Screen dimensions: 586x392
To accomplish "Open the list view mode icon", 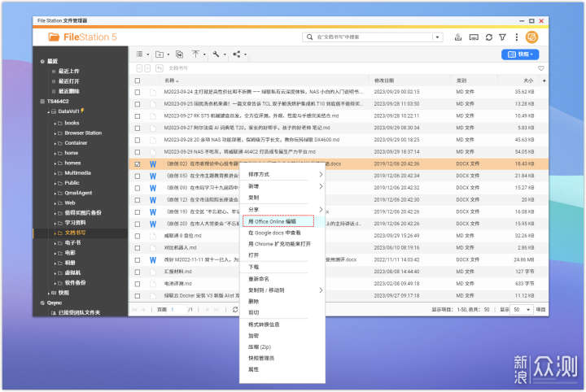I will tap(139, 54).
